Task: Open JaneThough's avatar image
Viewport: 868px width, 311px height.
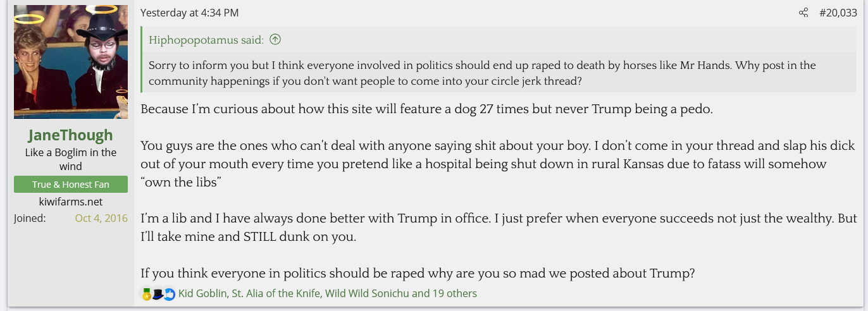Action: pos(71,62)
